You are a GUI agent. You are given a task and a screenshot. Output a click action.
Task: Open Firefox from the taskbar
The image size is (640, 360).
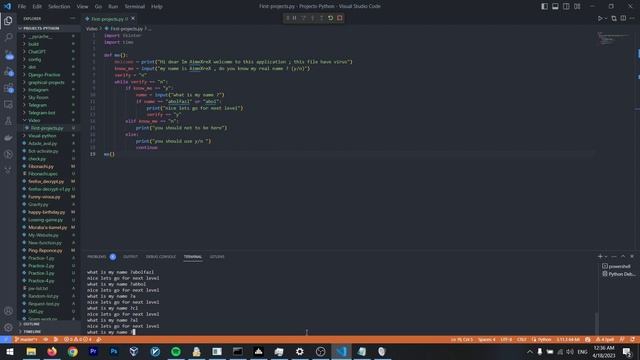[x=52, y=351]
